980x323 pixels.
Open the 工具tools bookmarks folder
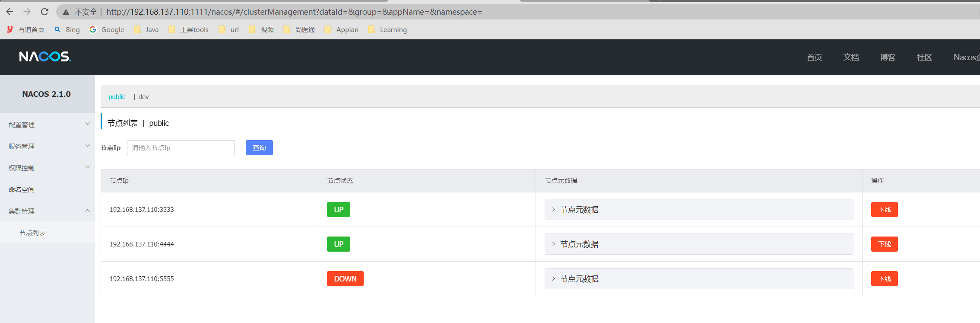tap(189, 29)
